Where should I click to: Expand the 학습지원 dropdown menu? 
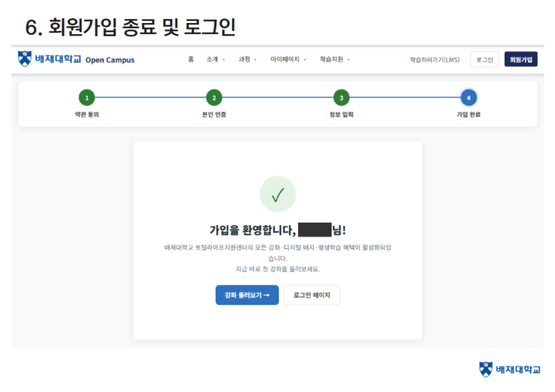tap(335, 60)
